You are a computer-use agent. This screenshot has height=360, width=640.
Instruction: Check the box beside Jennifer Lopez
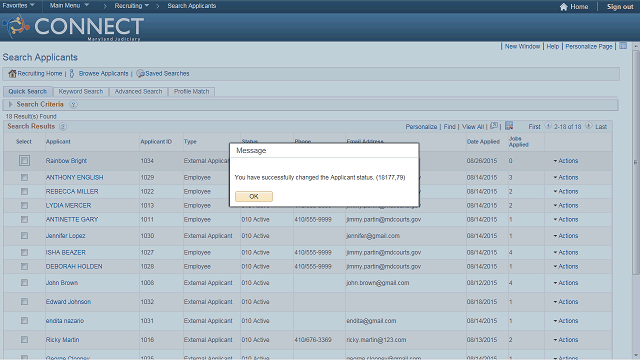(24, 236)
